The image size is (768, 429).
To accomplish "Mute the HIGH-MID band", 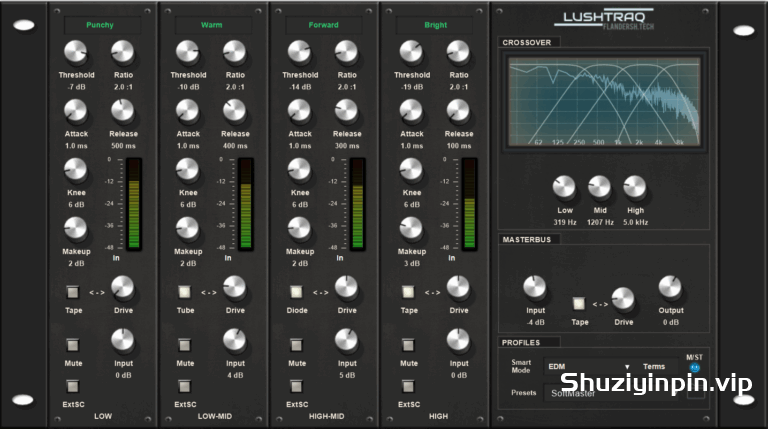I will click(x=296, y=345).
